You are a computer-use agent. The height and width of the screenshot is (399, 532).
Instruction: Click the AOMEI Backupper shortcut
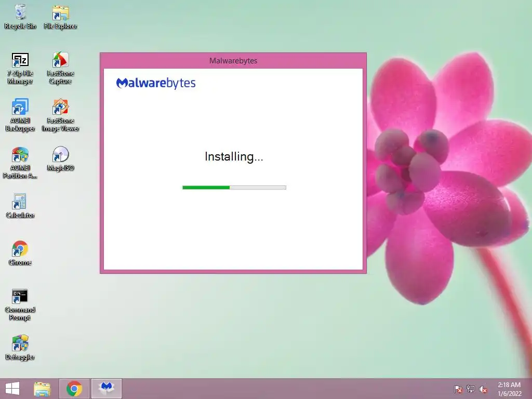tap(20, 115)
